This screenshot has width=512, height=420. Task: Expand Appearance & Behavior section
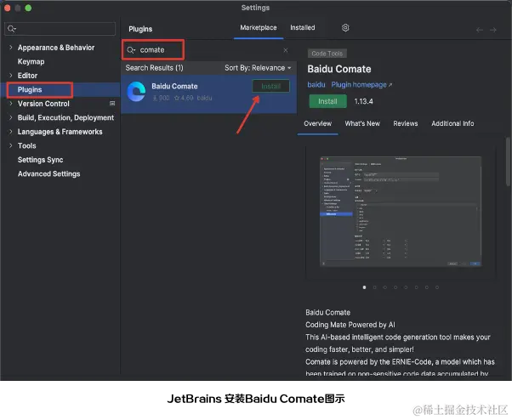pos(11,48)
